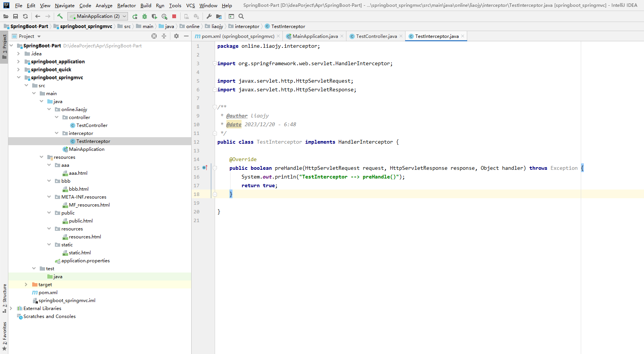Toggle the Z: Structure tool window stripe
This screenshot has width=644, height=354.
4,298
